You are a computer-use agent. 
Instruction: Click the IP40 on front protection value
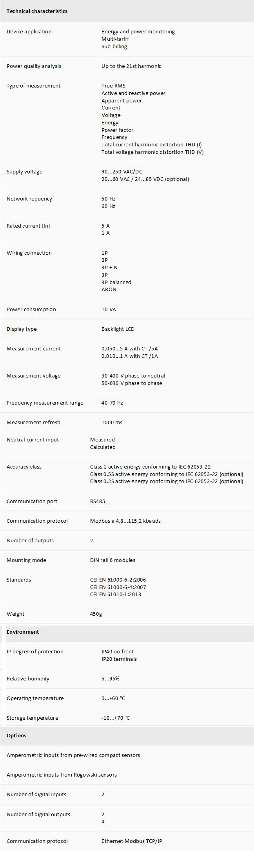[x=118, y=651]
